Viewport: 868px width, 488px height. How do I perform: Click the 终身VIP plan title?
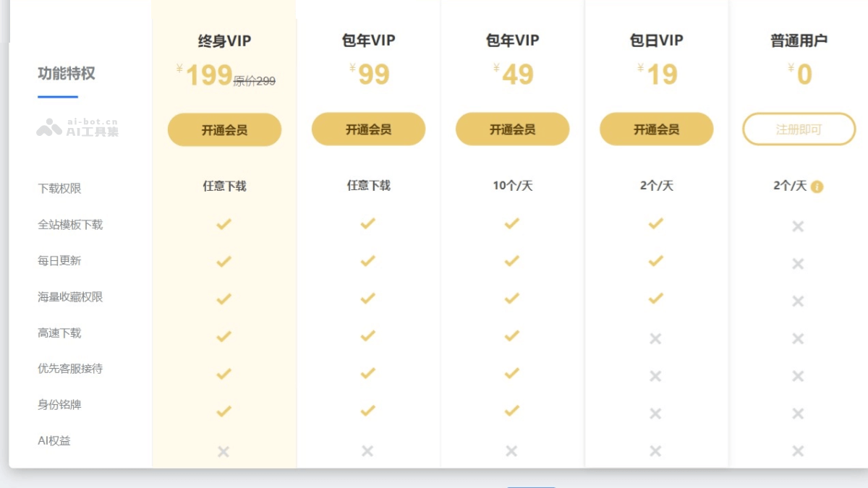pos(224,40)
